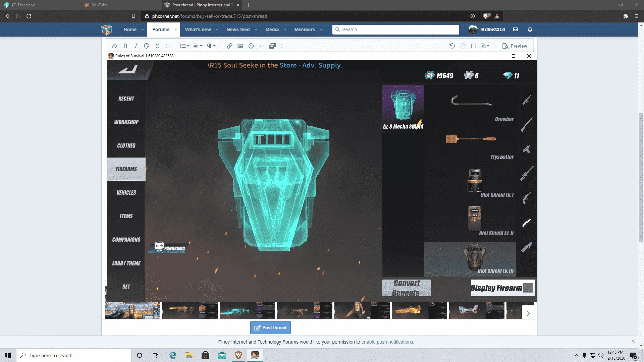Toggle strikethrough formatting
This screenshot has height=362, width=644.
tap(157, 46)
